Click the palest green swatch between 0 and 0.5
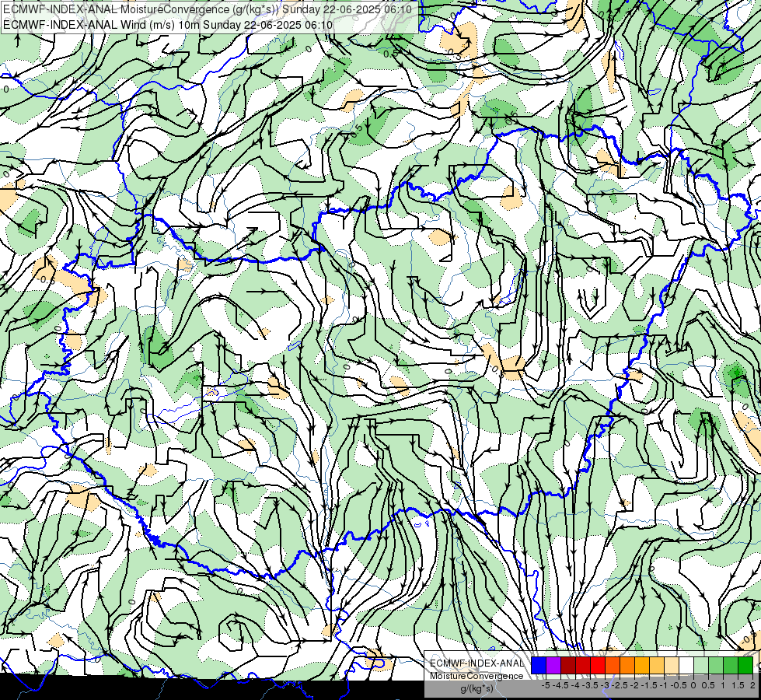This screenshot has height=700, width=761. click(701, 665)
